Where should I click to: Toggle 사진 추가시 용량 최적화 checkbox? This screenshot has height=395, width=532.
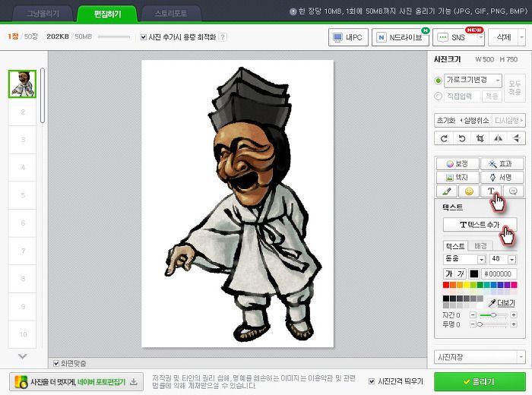tap(143, 37)
